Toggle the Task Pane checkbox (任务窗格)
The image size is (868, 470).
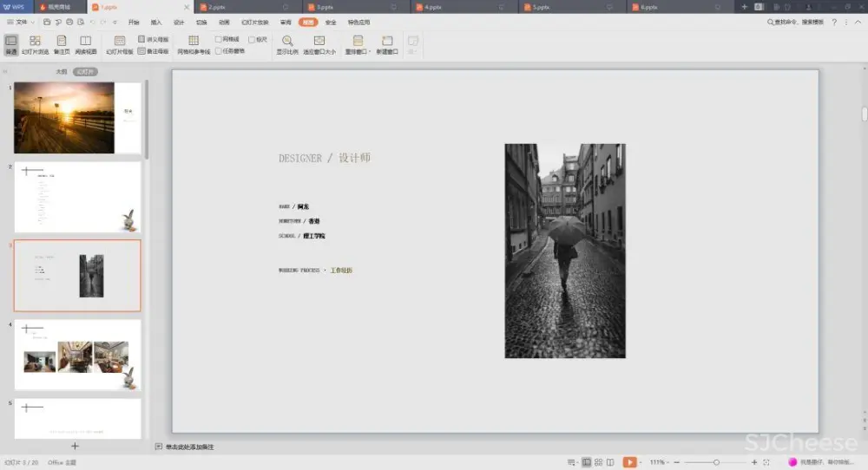(219, 51)
